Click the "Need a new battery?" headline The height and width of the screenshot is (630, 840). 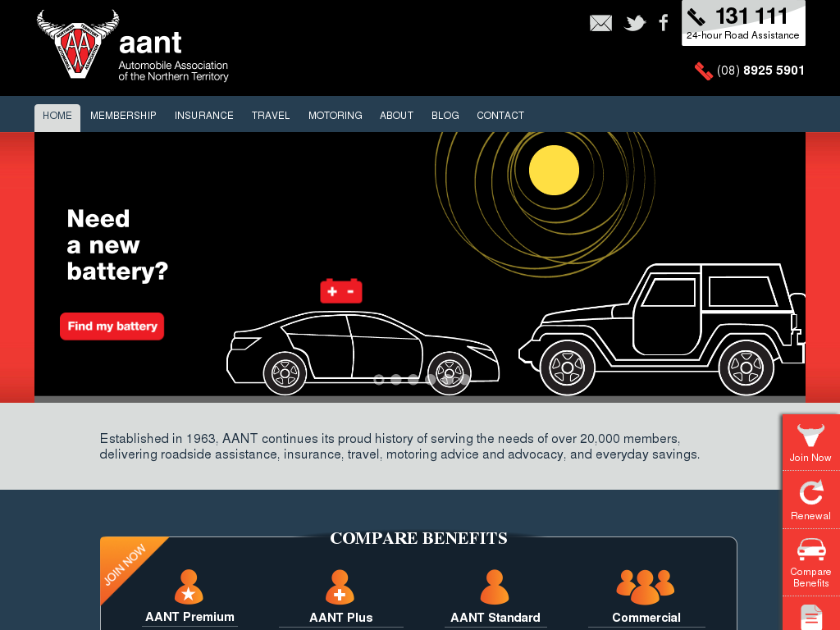tap(117, 244)
